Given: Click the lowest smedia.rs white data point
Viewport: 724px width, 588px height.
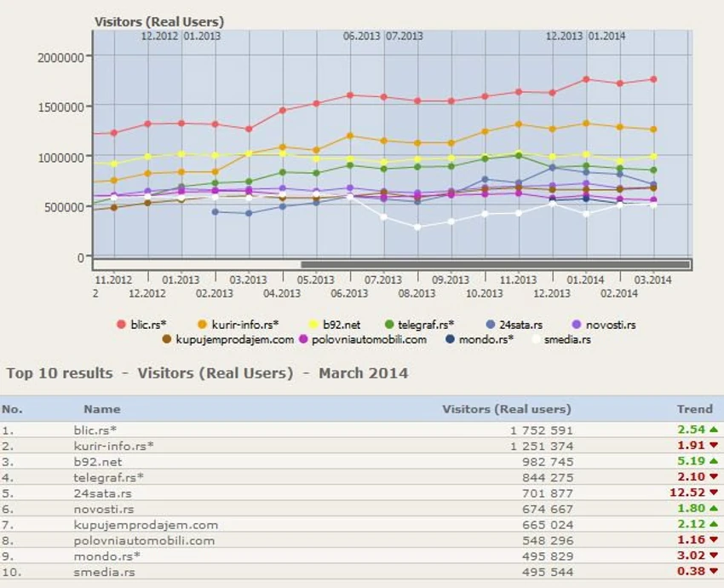Looking at the screenshot, I should pyautogui.click(x=417, y=228).
